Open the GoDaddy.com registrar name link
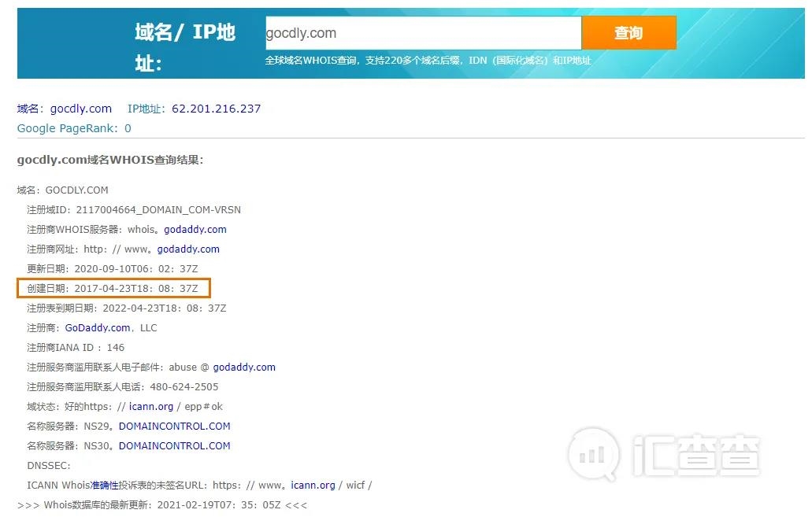This screenshot has height=517, width=812. [x=98, y=327]
